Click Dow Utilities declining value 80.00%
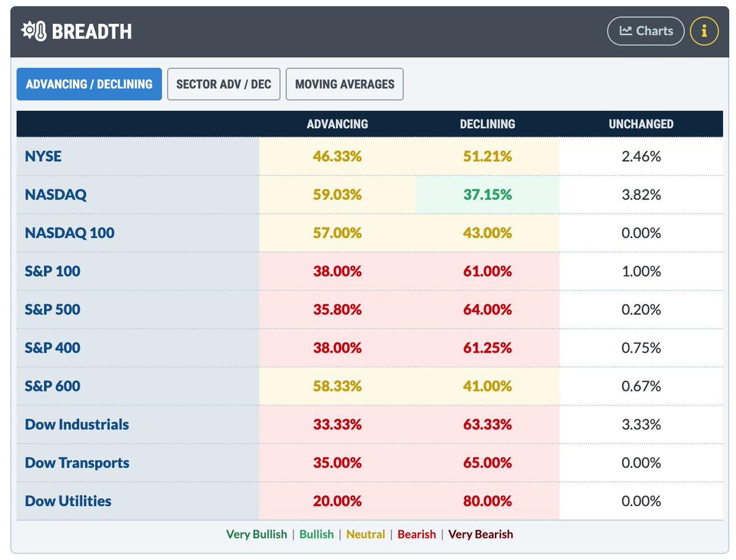Image resolution: width=736 pixels, height=560 pixels. [x=488, y=501]
